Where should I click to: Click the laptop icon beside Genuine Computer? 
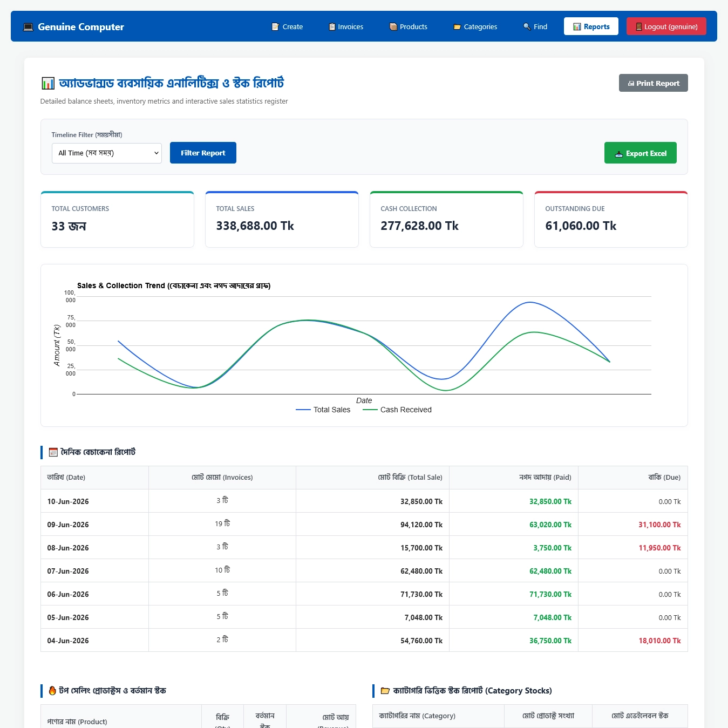click(28, 27)
